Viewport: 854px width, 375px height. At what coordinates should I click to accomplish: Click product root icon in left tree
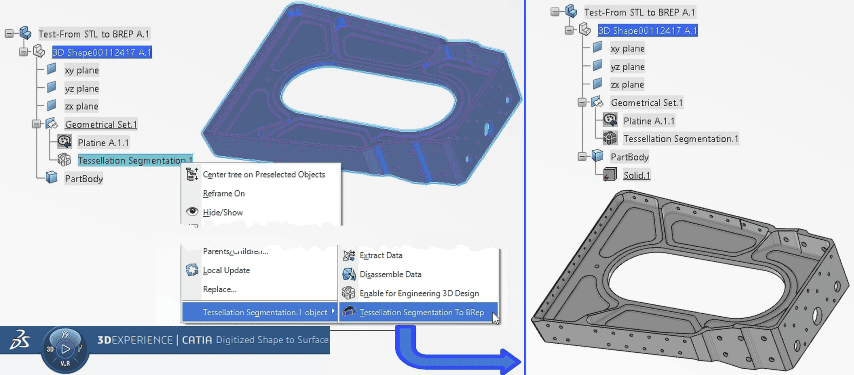25,33
